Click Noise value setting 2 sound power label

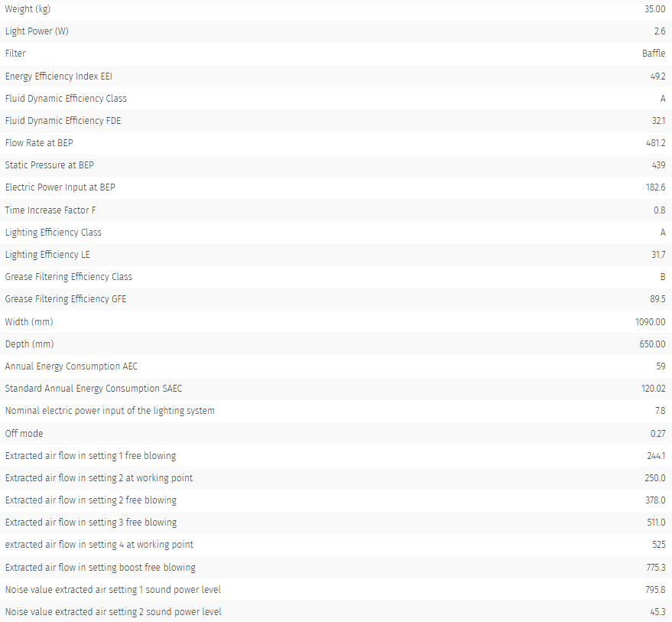click(x=113, y=612)
